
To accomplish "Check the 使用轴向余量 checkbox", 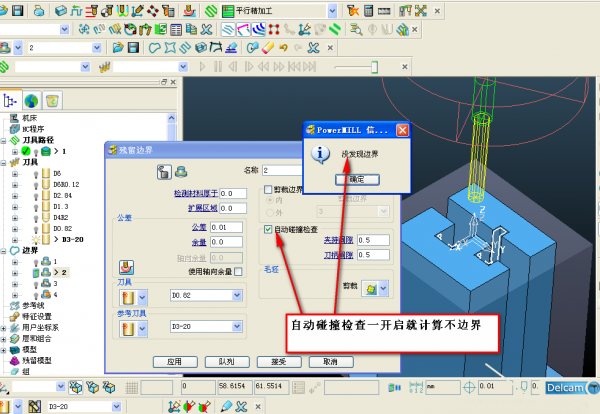I will point(237,272).
